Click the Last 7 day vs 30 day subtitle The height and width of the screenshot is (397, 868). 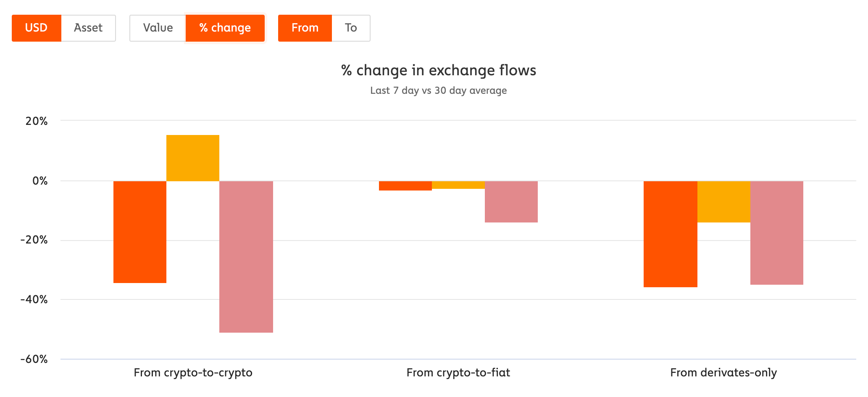click(x=439, y=90)
